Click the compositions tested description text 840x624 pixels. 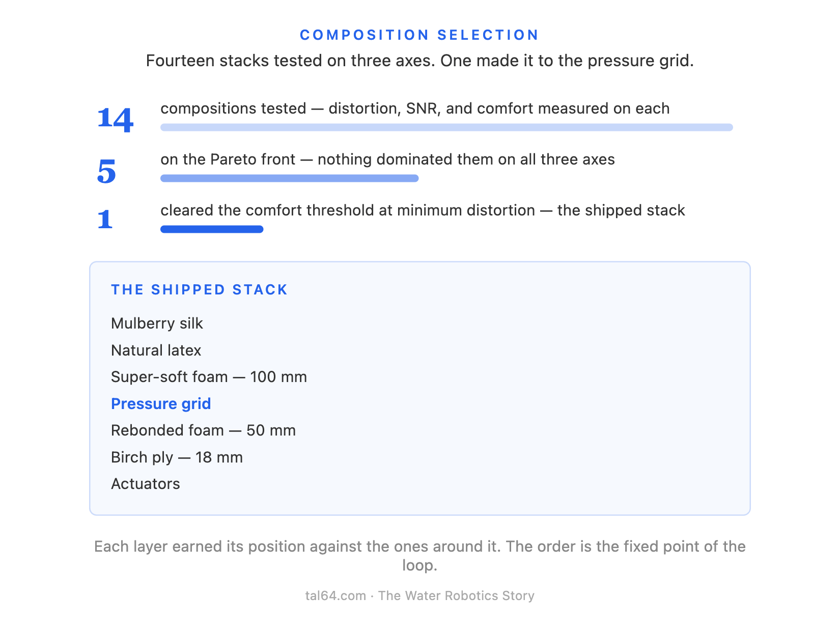[x=415, y=108]
